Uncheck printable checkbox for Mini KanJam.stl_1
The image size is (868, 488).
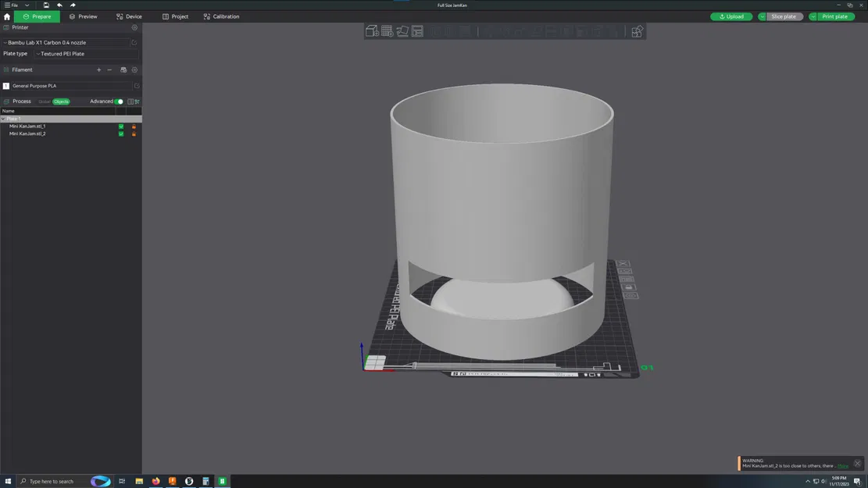click(121, 126)
